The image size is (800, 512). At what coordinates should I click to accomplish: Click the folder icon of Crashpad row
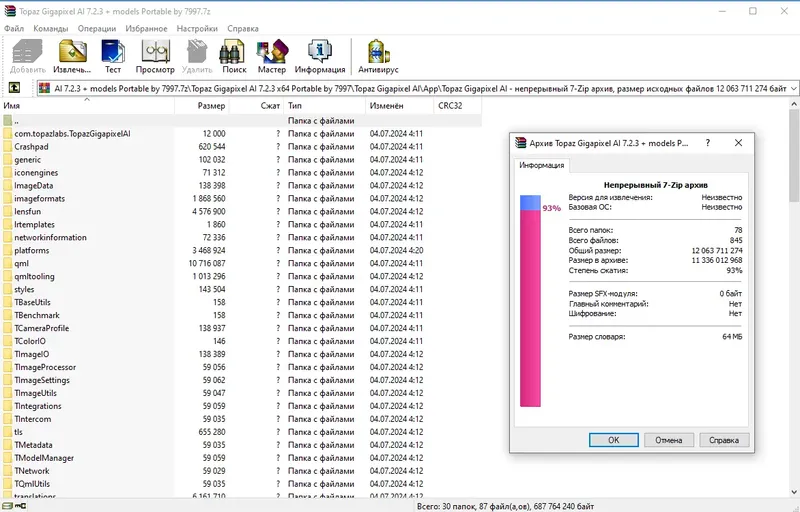(7, 147)
